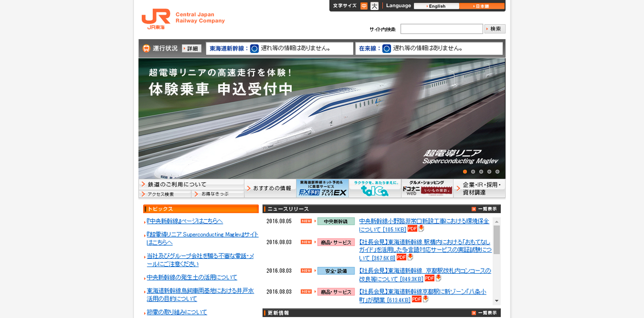Set text size to 中 (medium)
644x318 pixels.
(x=364, y=6)
